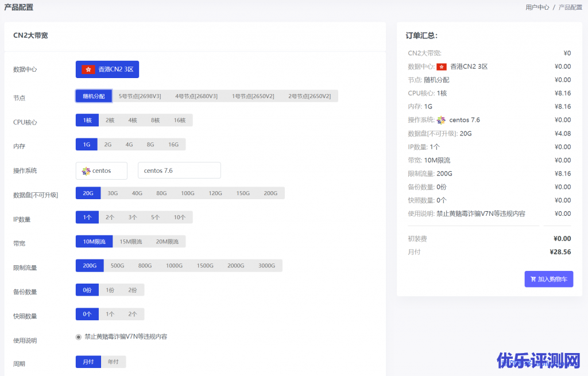Screen dimensions: 588x376
Task: Select node 5号节点[2698V3]
Action: coord(140,96)
